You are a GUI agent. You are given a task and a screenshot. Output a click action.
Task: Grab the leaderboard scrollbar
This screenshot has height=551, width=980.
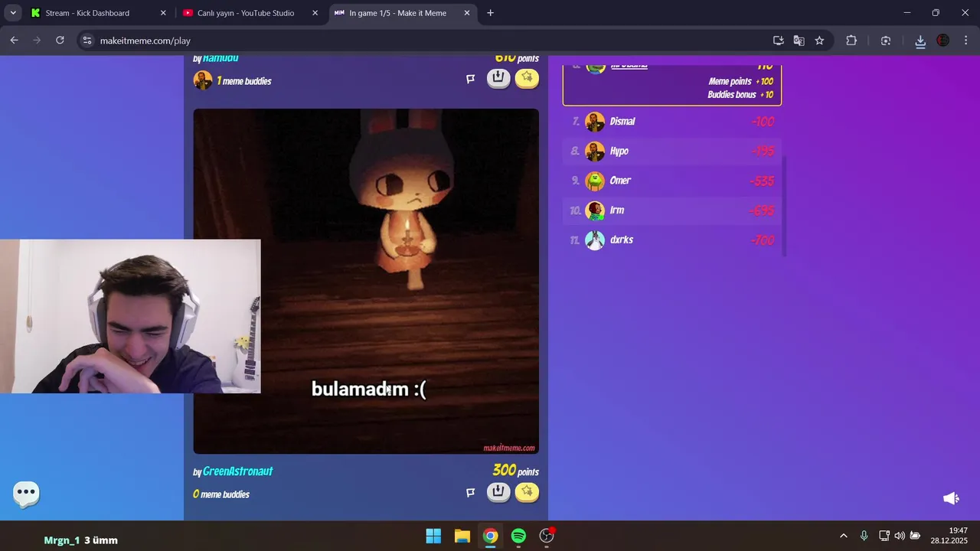pos(785,207)
